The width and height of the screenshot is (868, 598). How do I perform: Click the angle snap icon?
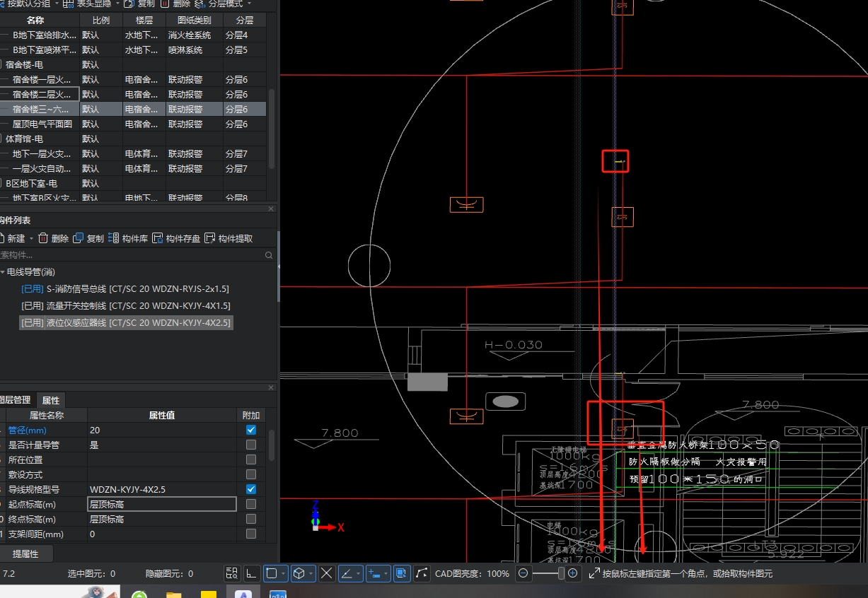tap(347, 573)
